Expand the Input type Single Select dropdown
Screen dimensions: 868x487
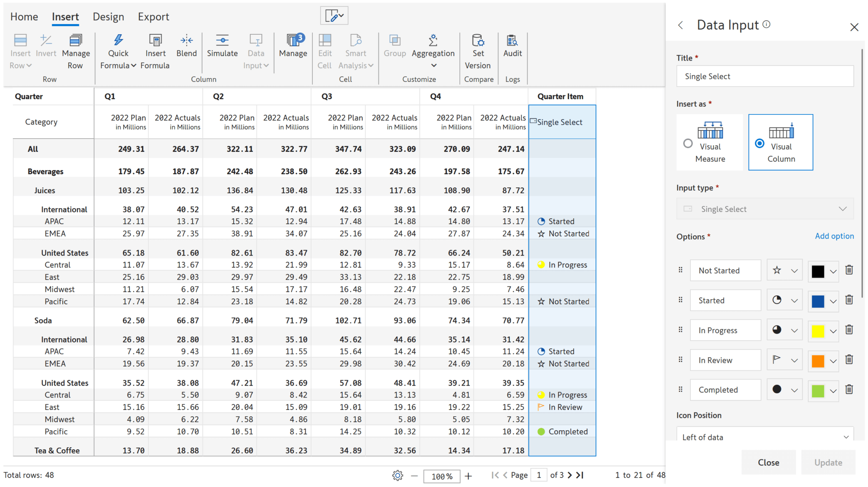(765, 209)
